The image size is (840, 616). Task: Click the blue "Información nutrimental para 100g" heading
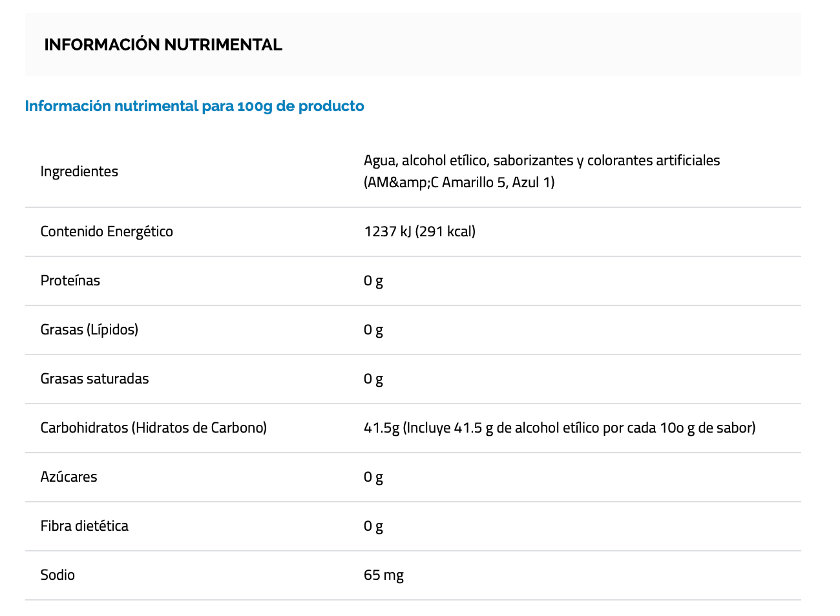(x=194, y=106)
